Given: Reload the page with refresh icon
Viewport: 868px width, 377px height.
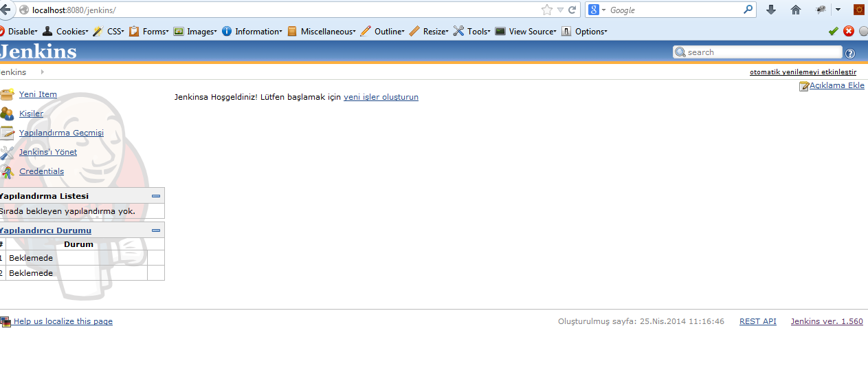Looking at the screenshot, I should (x=571, y=10).
